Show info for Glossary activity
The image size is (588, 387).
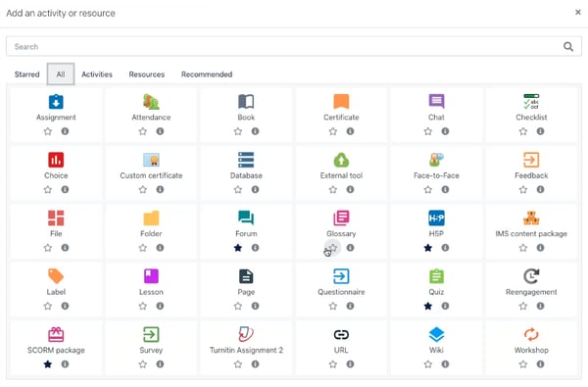pyautogui.click(x=350, y=248)
